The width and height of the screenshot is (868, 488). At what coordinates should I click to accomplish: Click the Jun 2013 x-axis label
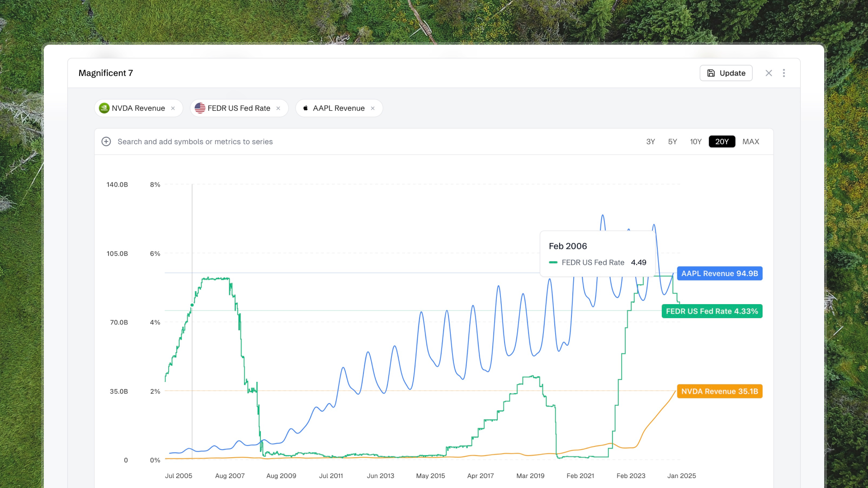point(381,476)
